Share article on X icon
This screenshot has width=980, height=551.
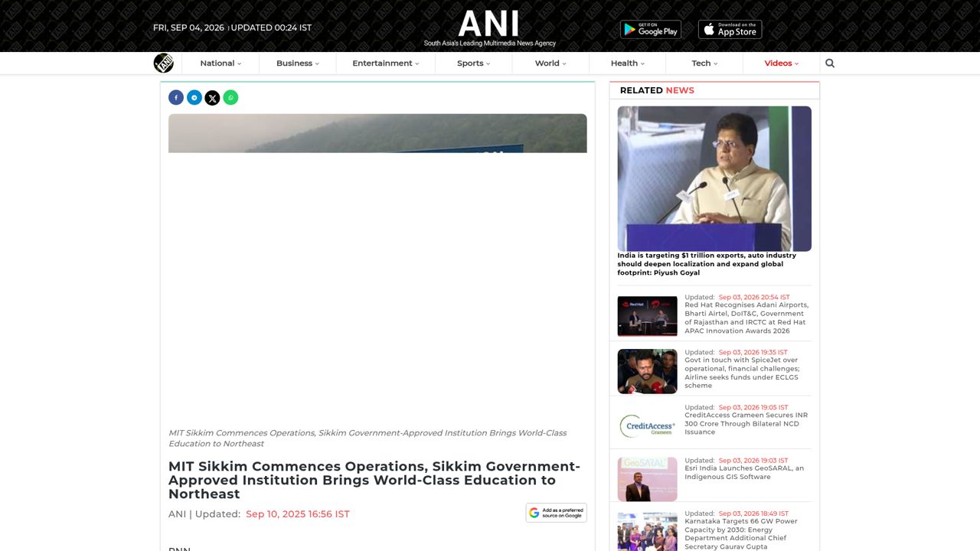click(212, 97)
